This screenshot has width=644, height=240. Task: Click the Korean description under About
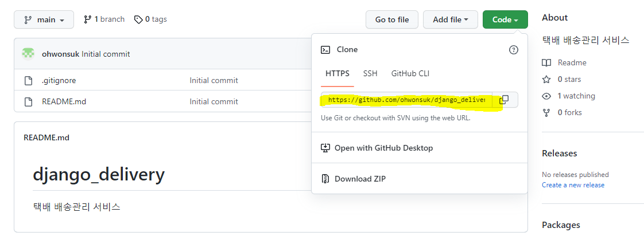585,41
